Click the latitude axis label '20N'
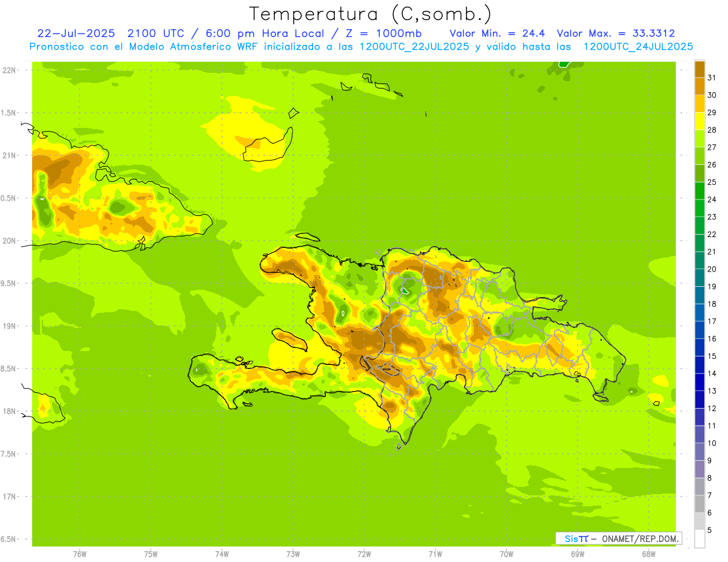The height and width of the screenshot is (562, 728). pos(10,241)
